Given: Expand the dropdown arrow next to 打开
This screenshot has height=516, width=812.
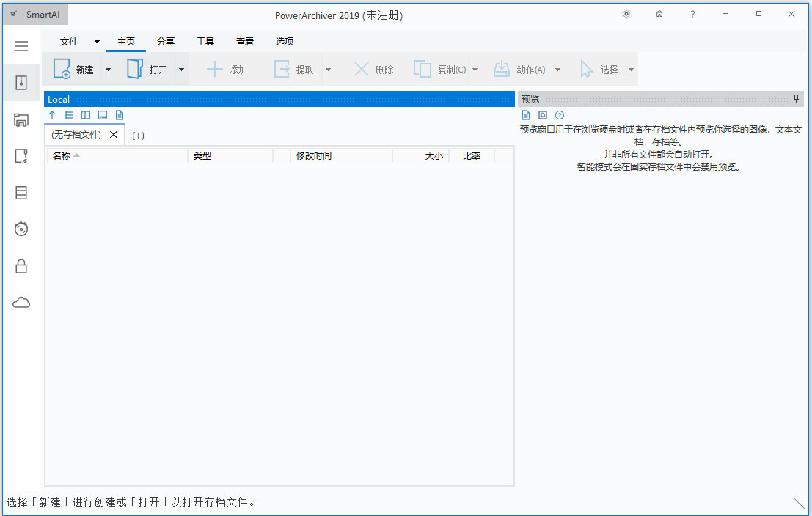Looking at the screenshot, I should [x=181, y=70].
